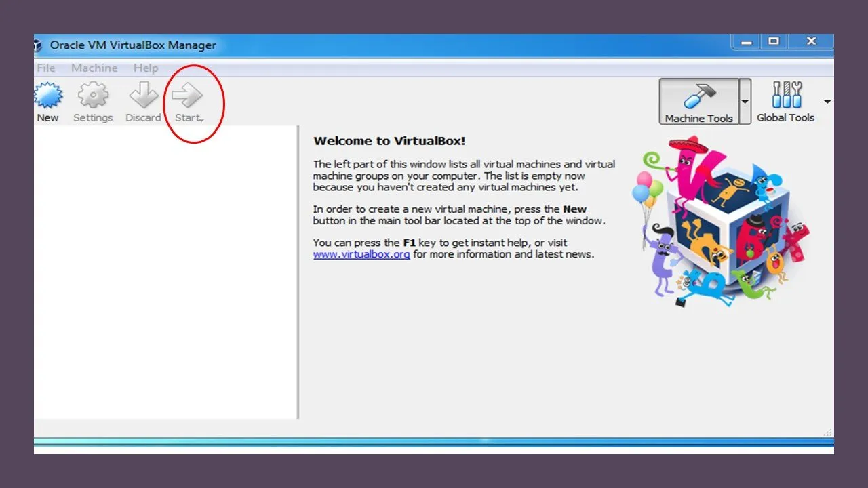Click the VirtualBox title bar app icon
Viewport: 868px width, 488px height.
tap(37, 45)
